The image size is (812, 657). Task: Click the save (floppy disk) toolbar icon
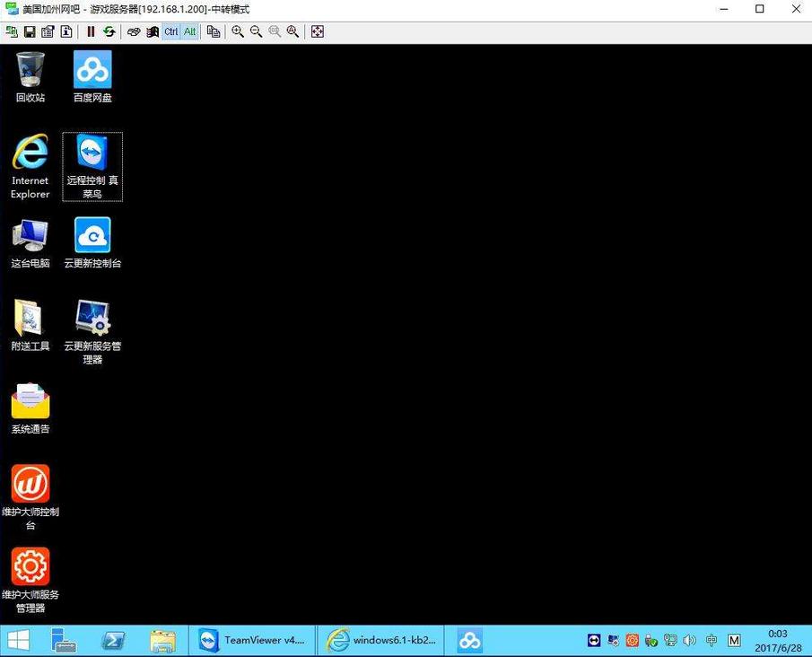(x=30, y=31)
